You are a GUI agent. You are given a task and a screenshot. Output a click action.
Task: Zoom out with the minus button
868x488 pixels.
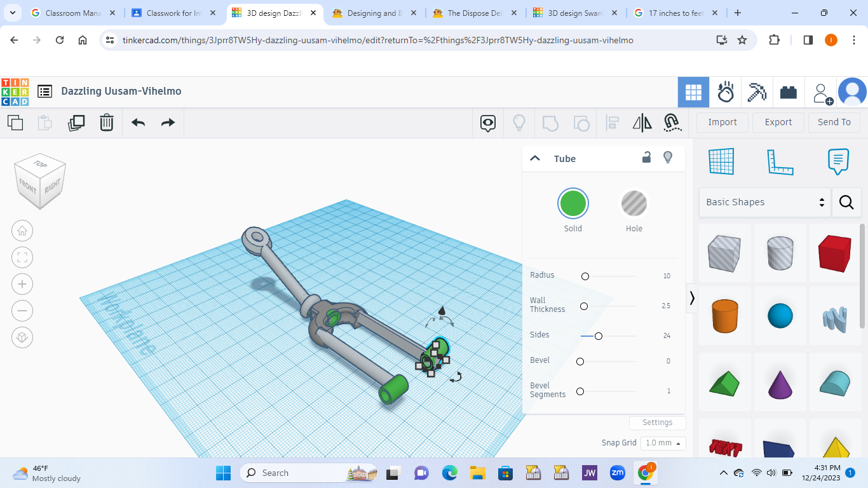(x=22, y=311)
